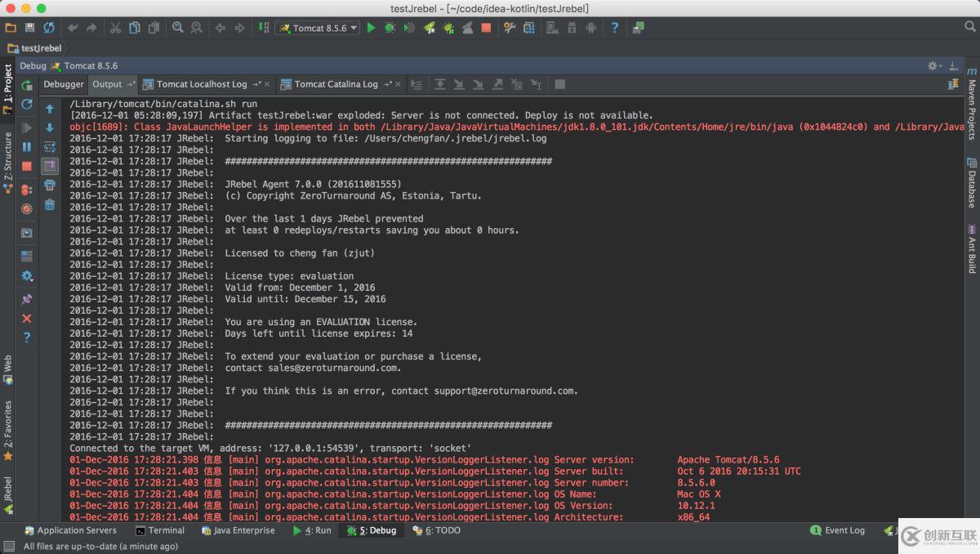
Task: Toggle Mute Breakpoints in debug sidebar
Action: [27, 208]
